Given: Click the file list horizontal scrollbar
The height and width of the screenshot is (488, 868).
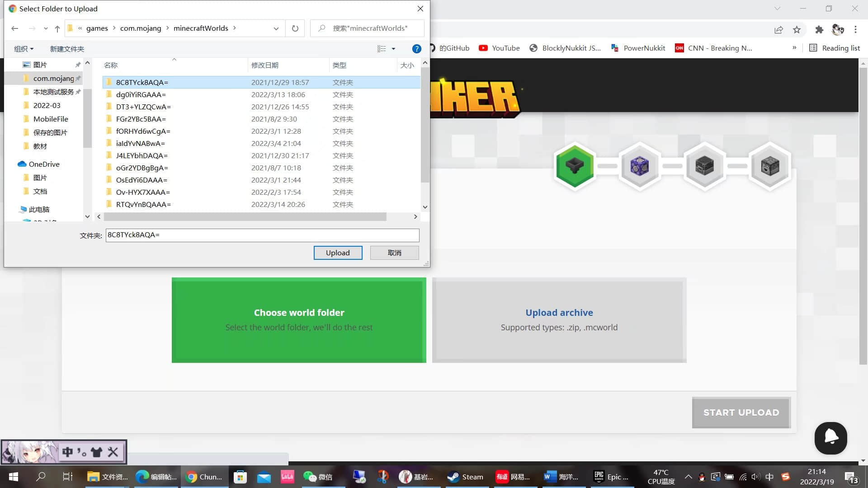Looking at the screenshot, I should pyautogui.click(x=245, y=217).
